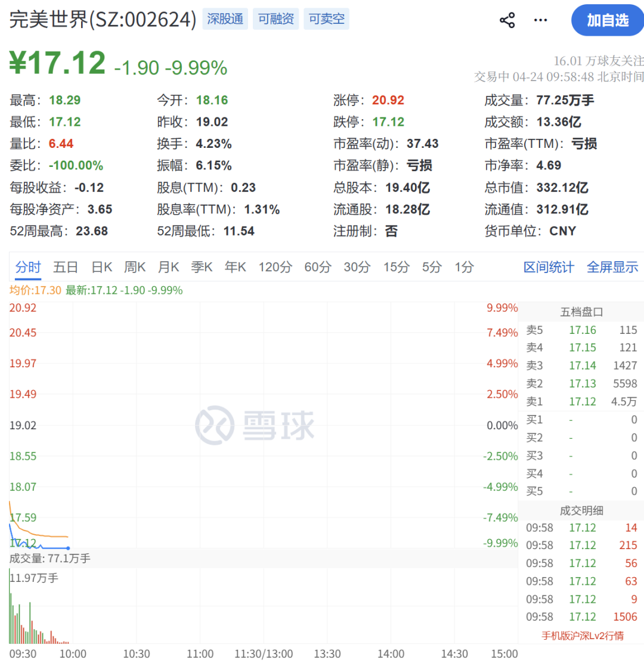Switch to the 年K yearly chart tab
This screenshot has height=663, width=644.
point(235,267)
